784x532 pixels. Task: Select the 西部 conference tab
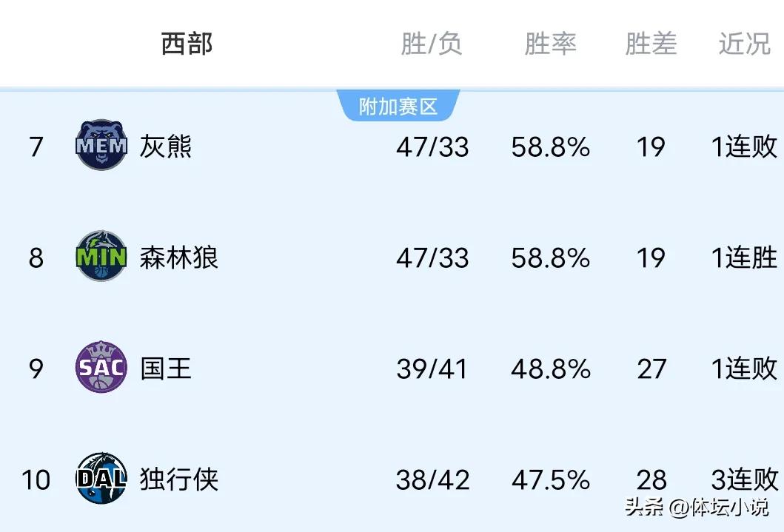coord(187,44)
